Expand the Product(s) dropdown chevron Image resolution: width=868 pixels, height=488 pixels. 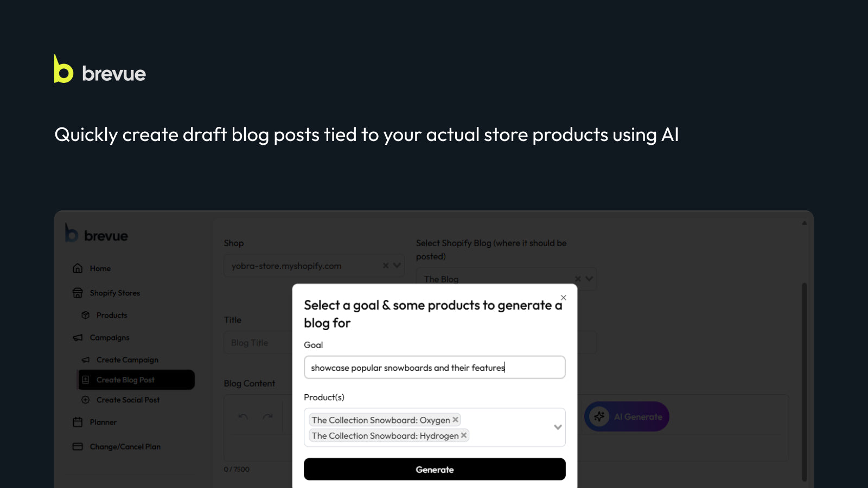558,427
